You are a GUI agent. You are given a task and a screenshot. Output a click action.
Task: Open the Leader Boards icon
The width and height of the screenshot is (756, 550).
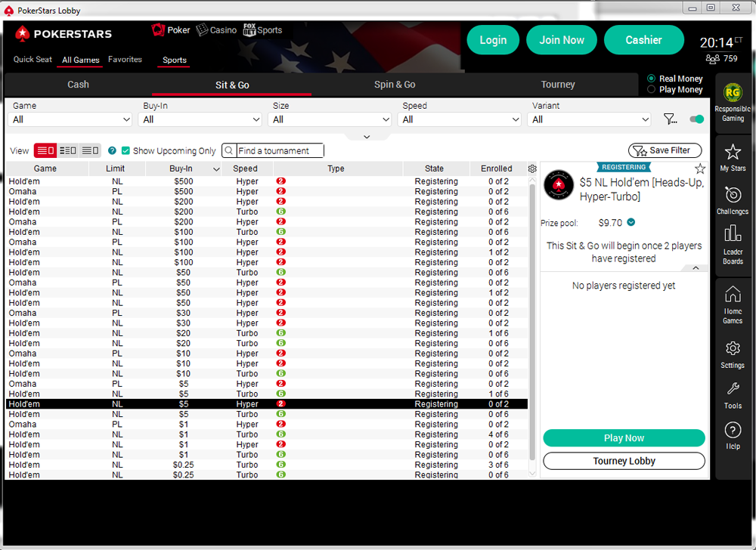733,233
